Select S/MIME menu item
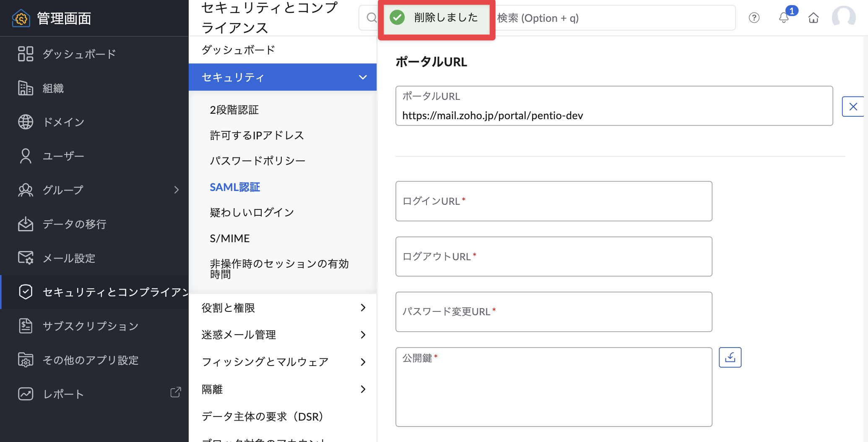The image size is (868, 442). point(230,238)
